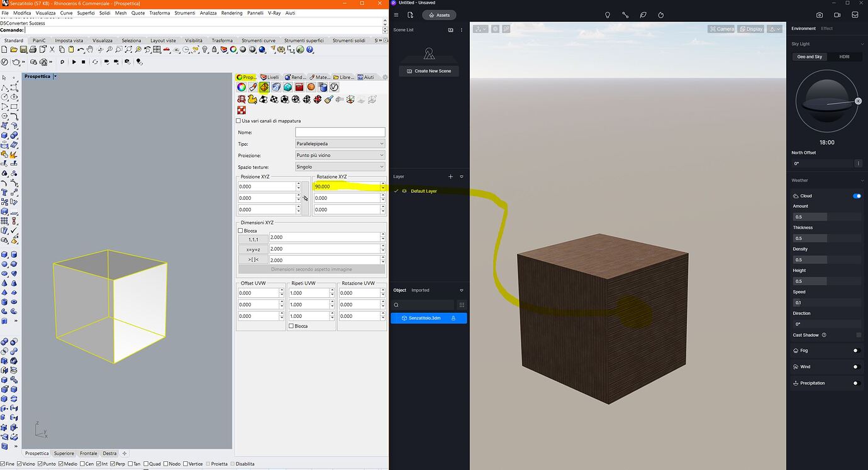Click the camera screenshot icon at top right
The image size is (868, 470).
(819, 14)
